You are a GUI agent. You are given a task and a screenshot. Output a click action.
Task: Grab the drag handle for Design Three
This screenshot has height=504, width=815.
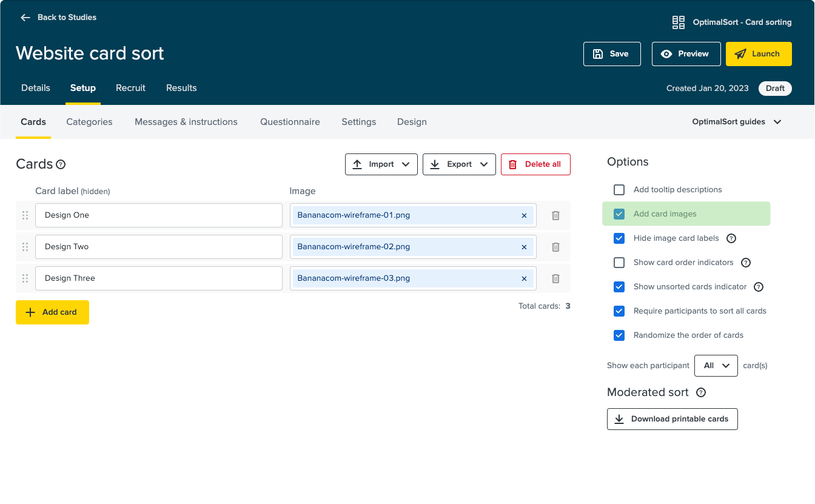click(25, 278)
